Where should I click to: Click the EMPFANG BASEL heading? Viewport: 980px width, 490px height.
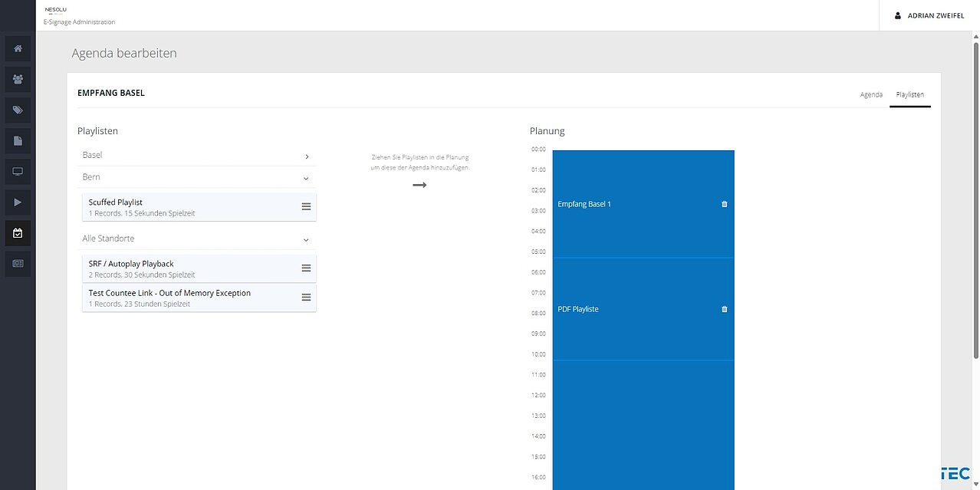(x=111, y=93)
